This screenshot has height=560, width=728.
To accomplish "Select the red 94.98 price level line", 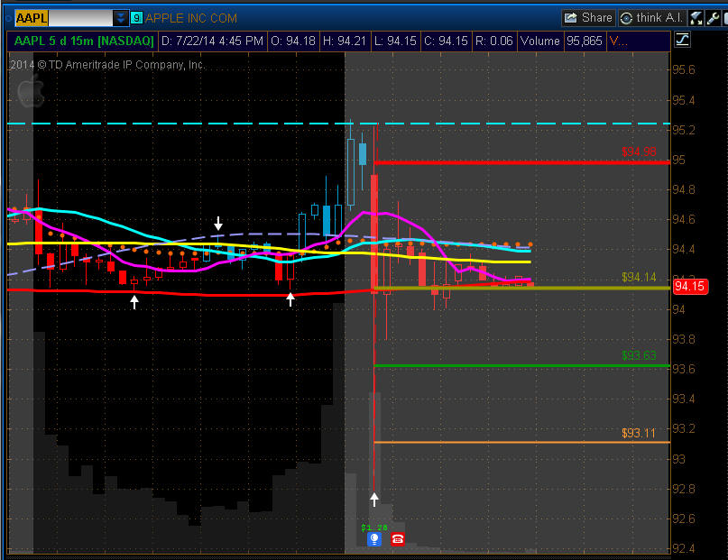I will tap(523, 162).
